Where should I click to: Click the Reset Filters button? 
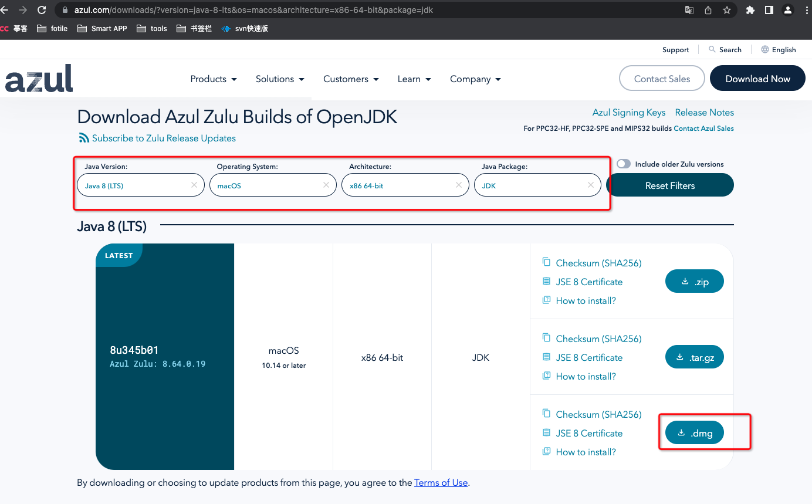click(669, 185)
